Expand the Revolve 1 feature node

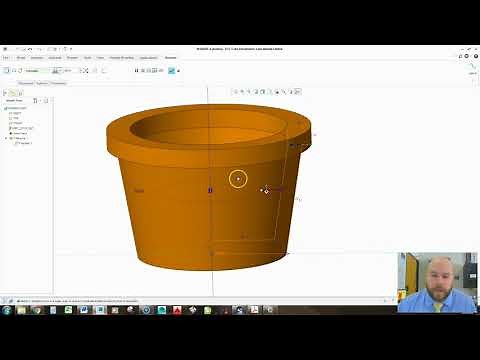6,138
